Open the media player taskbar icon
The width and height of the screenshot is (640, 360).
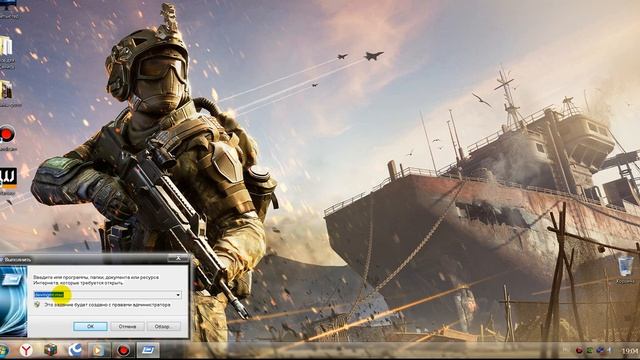(x=99, y=350)
